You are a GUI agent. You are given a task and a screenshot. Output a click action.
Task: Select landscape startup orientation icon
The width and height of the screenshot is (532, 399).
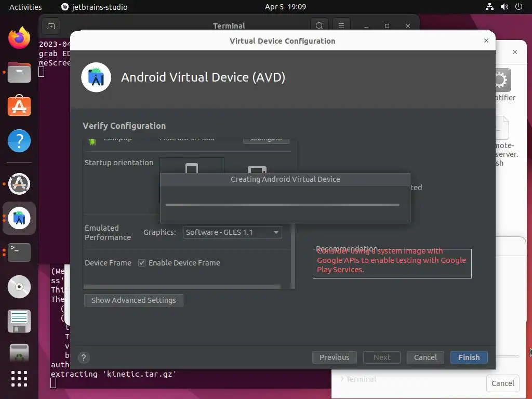257,169
